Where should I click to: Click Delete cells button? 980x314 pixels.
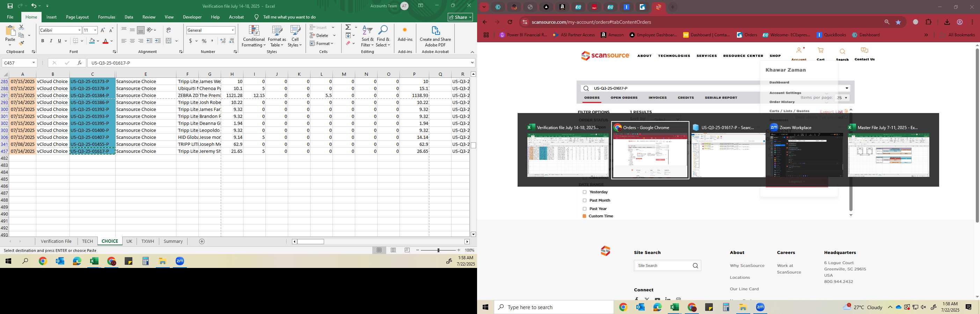pos(319,35)
